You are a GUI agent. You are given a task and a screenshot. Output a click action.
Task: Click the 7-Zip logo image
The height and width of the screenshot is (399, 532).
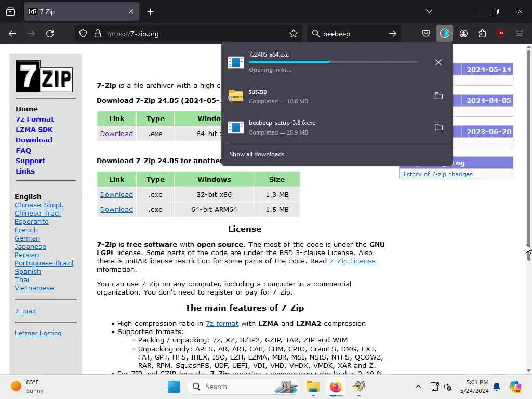(x=44, y=76)
